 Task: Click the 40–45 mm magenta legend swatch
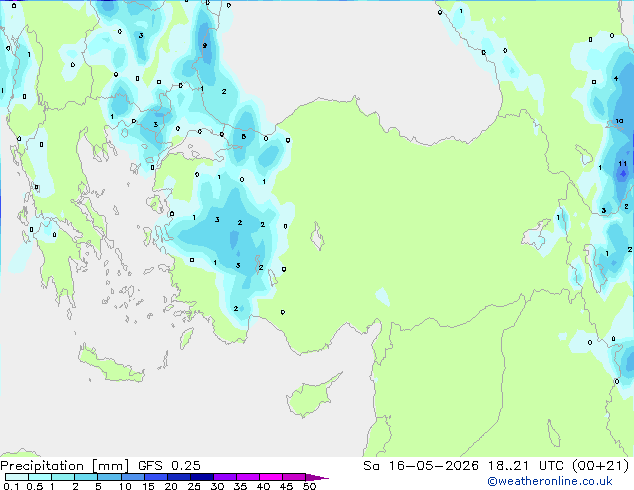pyautogui.click(x=271, y=477)
